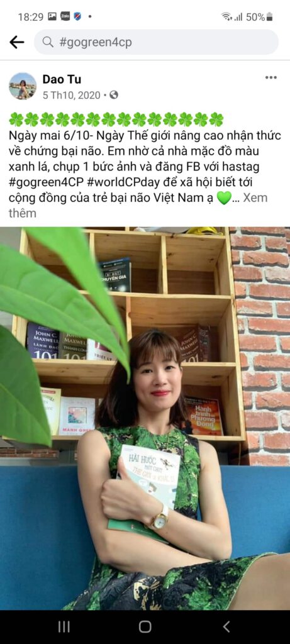Tap the Wi-Fi signal status icon
Screen dimensions: 290x644
click(x=226, y=17)
